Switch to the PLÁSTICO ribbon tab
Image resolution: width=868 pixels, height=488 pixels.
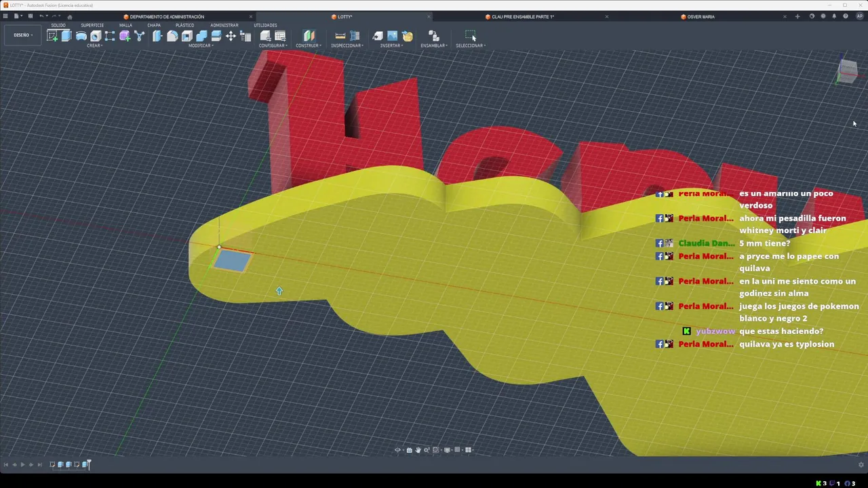184,25
